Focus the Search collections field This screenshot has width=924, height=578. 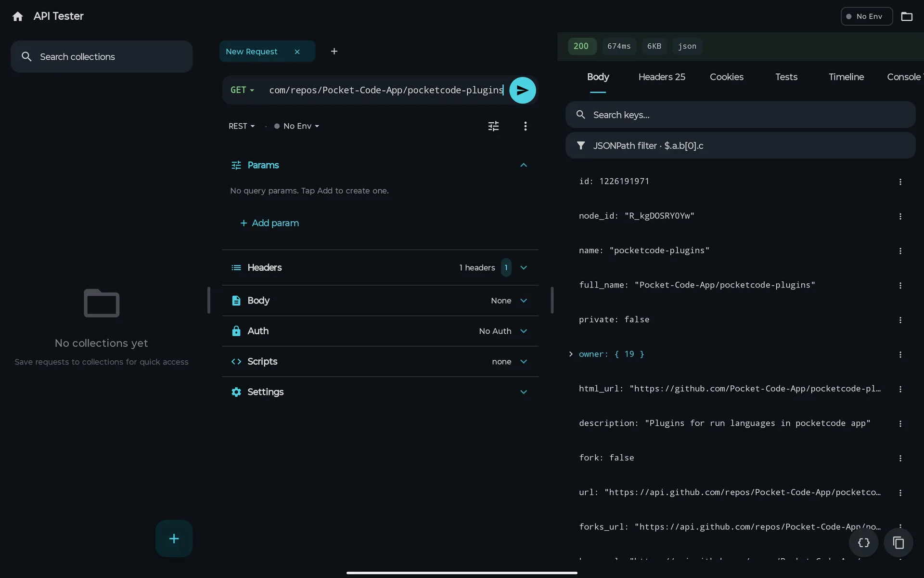tap(102, 57)
